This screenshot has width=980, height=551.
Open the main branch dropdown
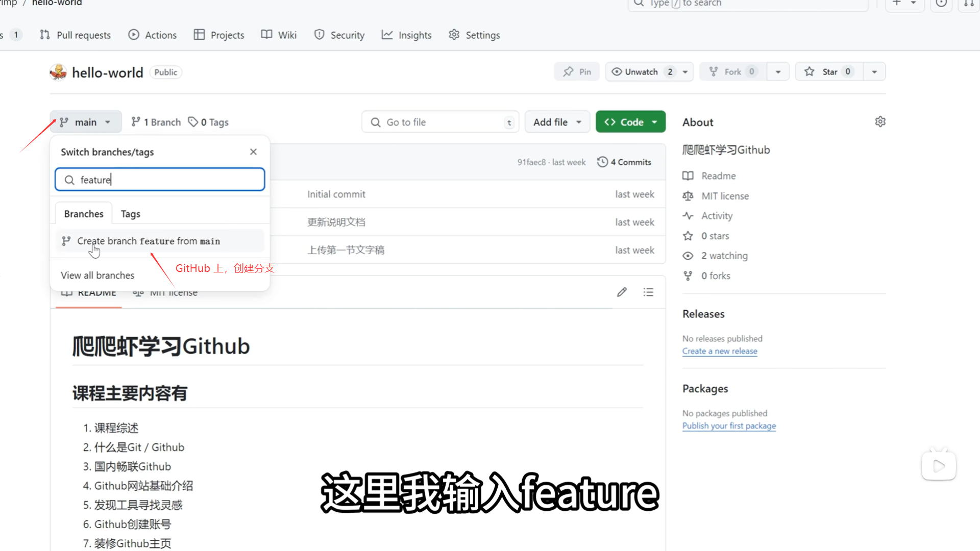[x=85, y=122]
